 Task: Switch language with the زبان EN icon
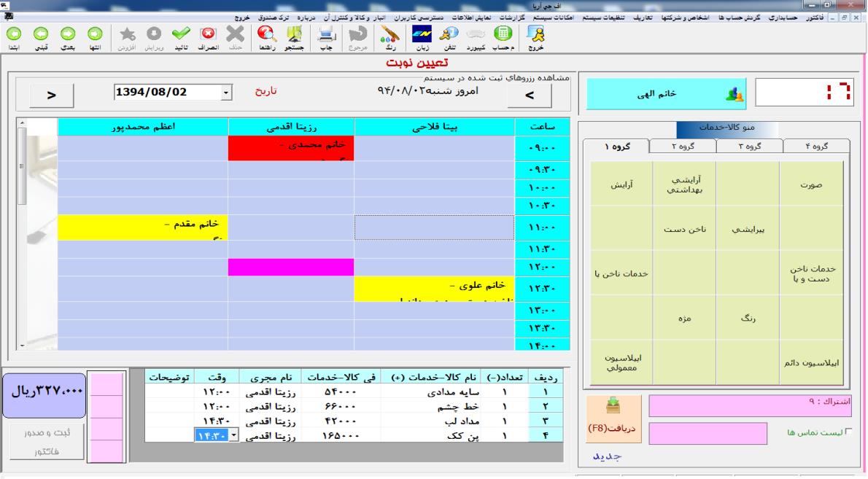click(x=422, y=35)
